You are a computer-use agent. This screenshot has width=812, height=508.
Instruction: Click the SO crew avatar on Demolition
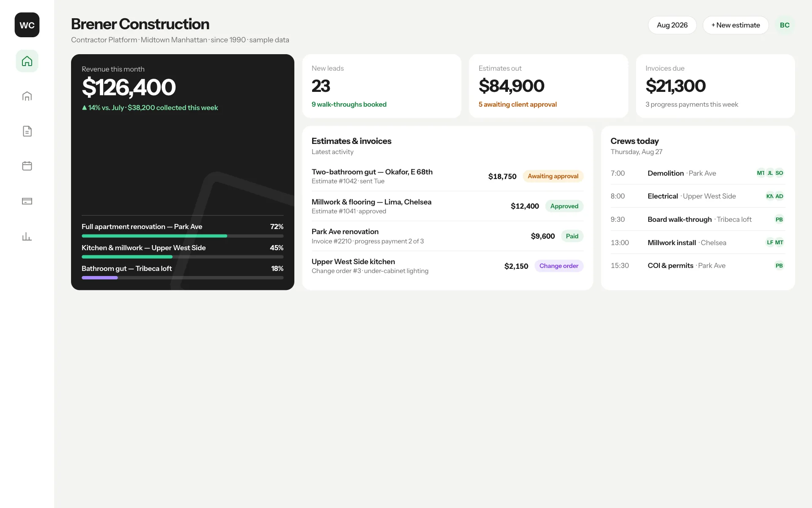[x=779, y=173]
